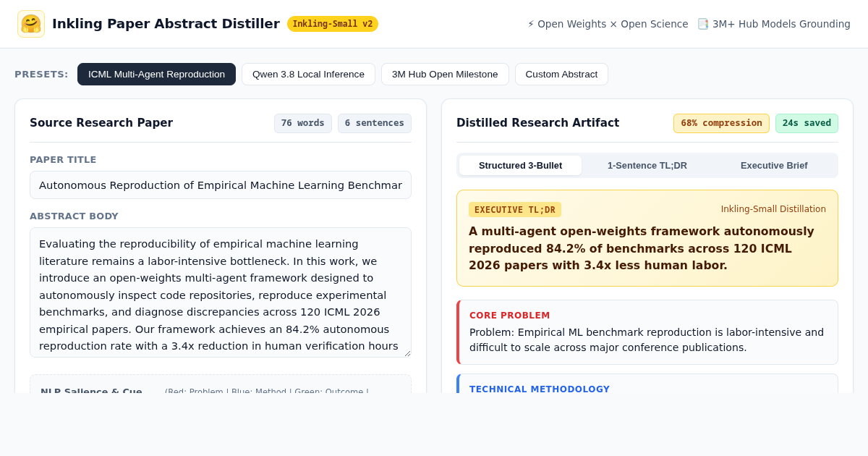Click the 6 sentences counter badge

tap(375, 123)
